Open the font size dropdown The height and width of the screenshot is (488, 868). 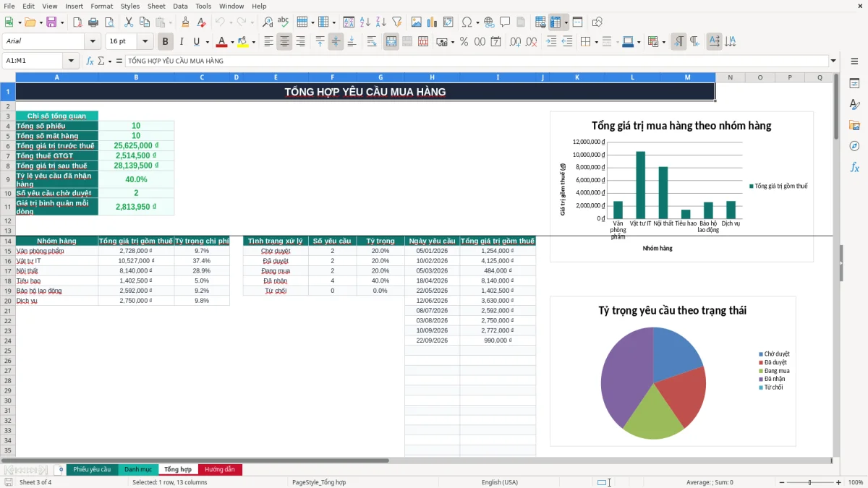pyautogui.click(x=145, y=42)
